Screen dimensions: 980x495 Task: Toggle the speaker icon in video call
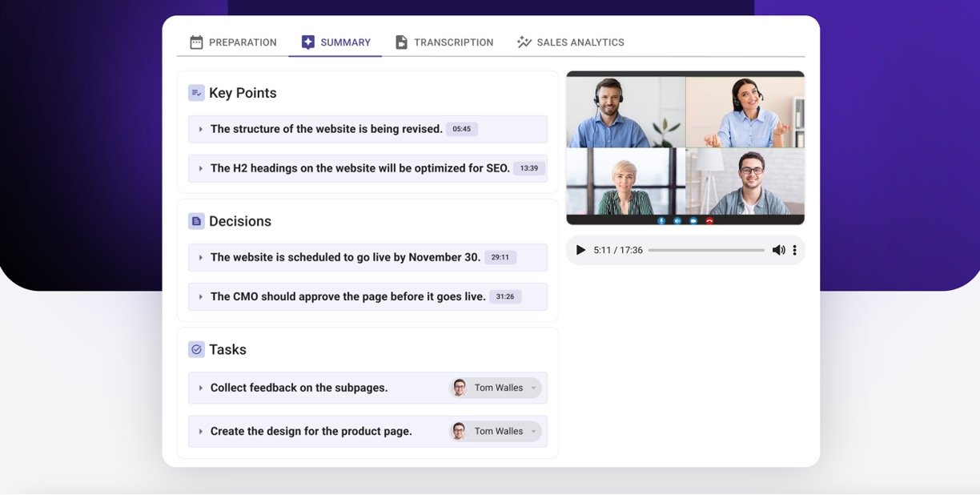coord(677,220)
